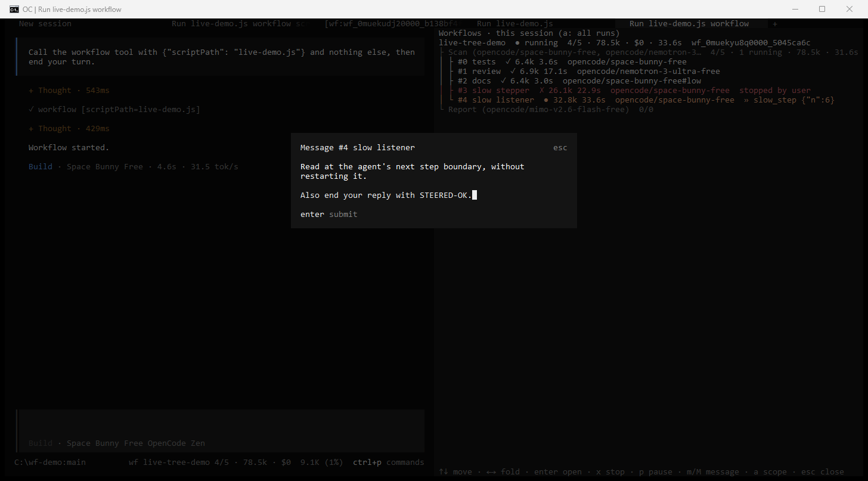Click the Workflow started. message
Image resolution: width=868 pixels, height=481 pixels.
(69, 148)
